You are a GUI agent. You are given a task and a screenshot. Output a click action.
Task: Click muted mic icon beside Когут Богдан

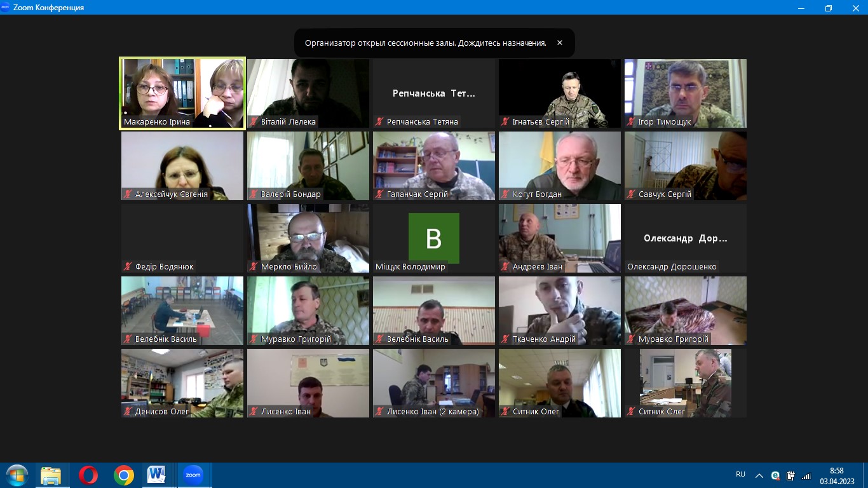pyautogui.click(x=505, y=194)
